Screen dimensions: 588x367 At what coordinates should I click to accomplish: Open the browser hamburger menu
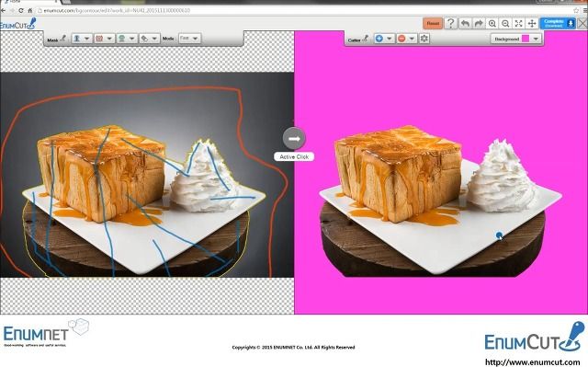pyautogui.click(x=584, y=10)
